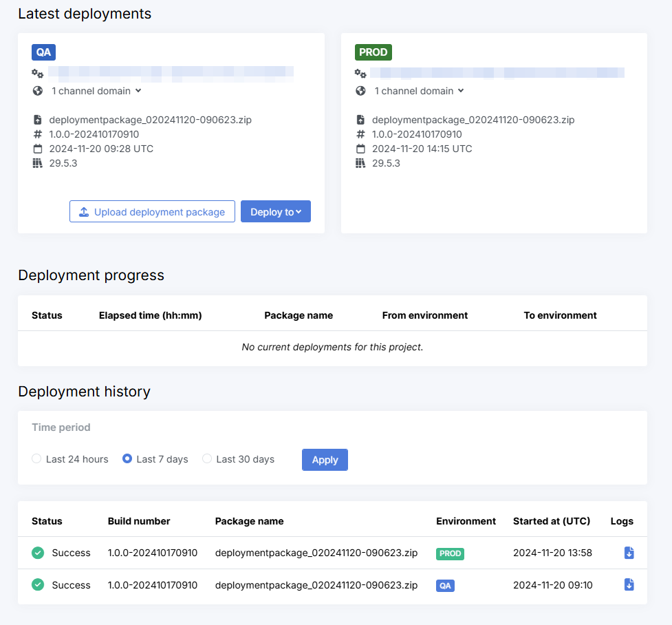Image resolution: width=672 pixels, height=625 pixels.
Task: Click the gears icon in the QA card
Action: coord(38,73)
